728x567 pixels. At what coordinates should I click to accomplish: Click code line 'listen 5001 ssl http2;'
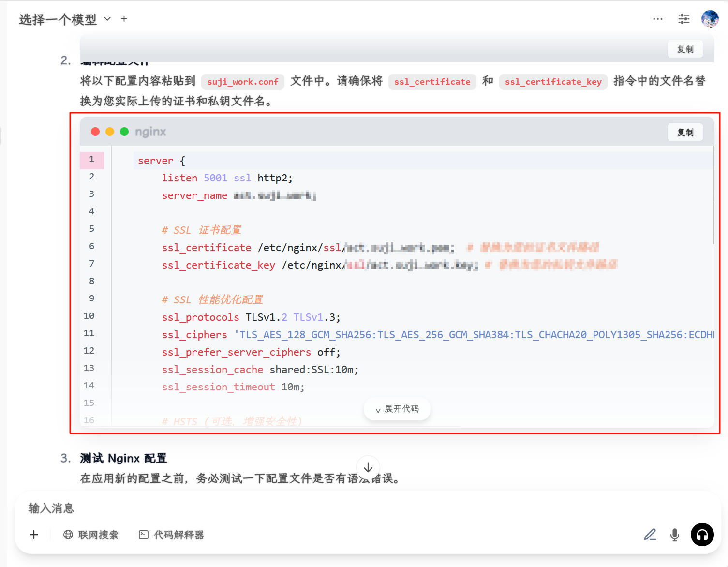point(227,178)
